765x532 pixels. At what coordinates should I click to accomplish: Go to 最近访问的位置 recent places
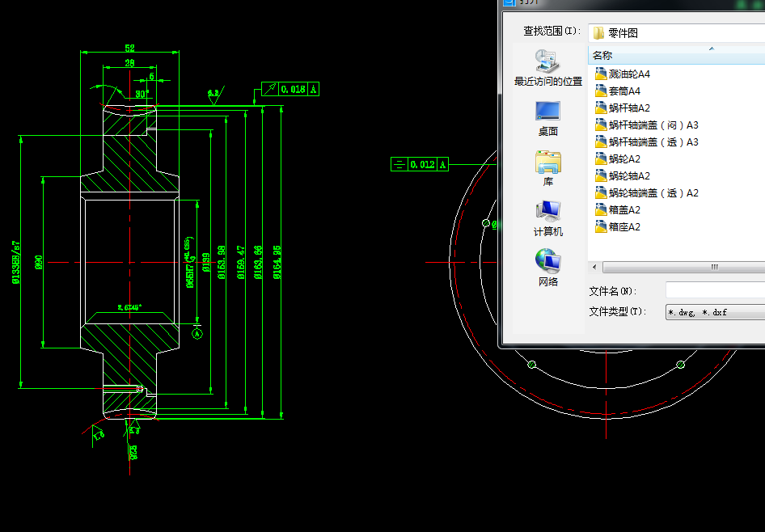tap(548, 68)
